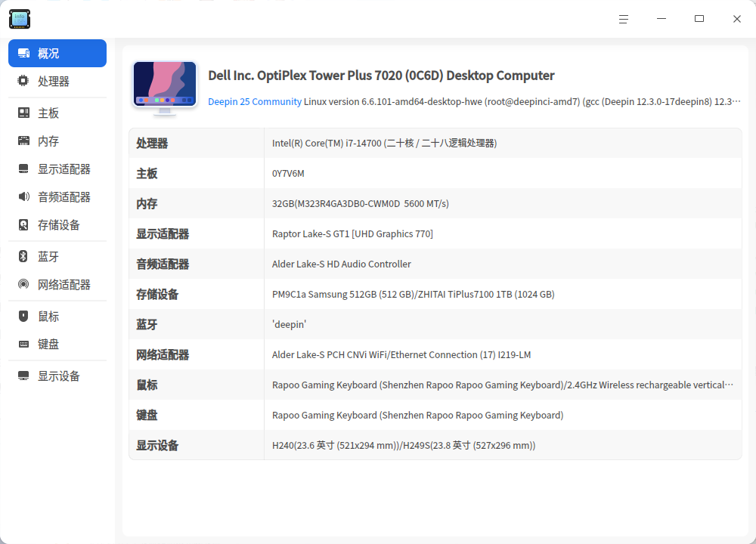Click the 鼠标 mouse icon
The width and height of the screenshot is (756, 544).
pos(23,316)
